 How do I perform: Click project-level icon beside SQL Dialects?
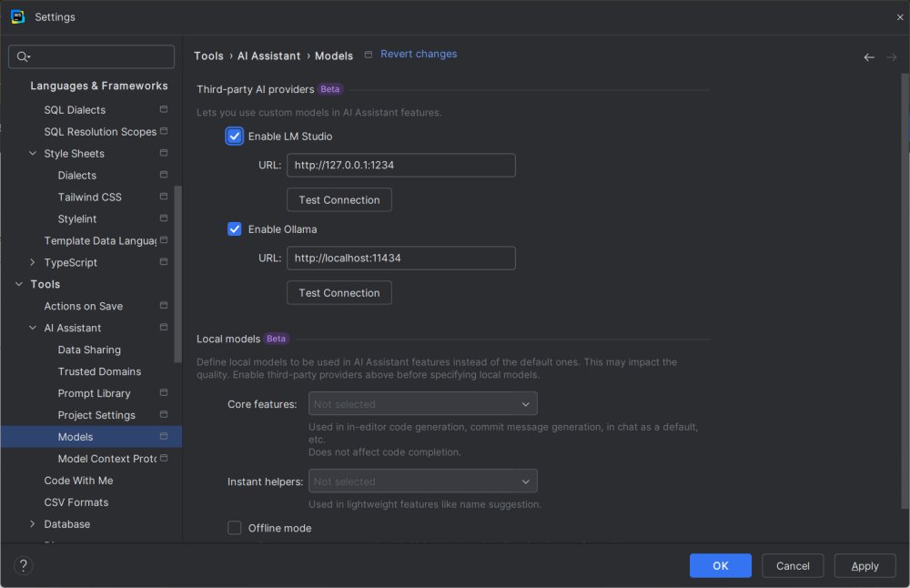[x=164, y=109]
